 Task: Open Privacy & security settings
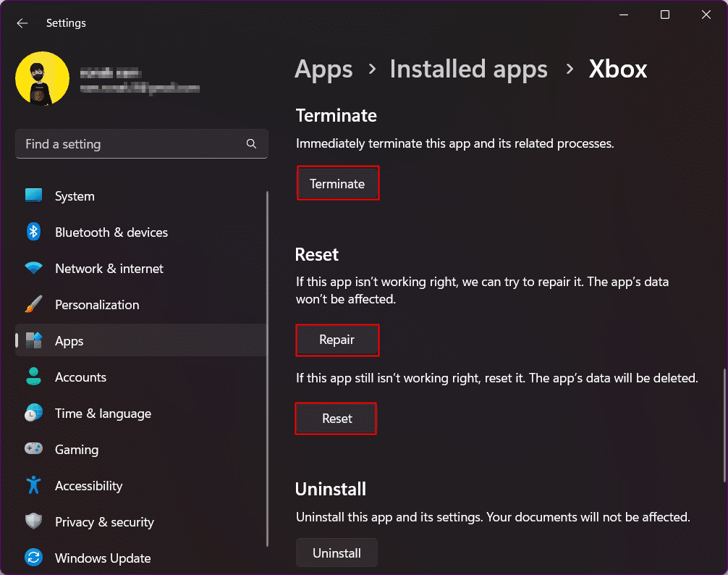tap(141, 522)
